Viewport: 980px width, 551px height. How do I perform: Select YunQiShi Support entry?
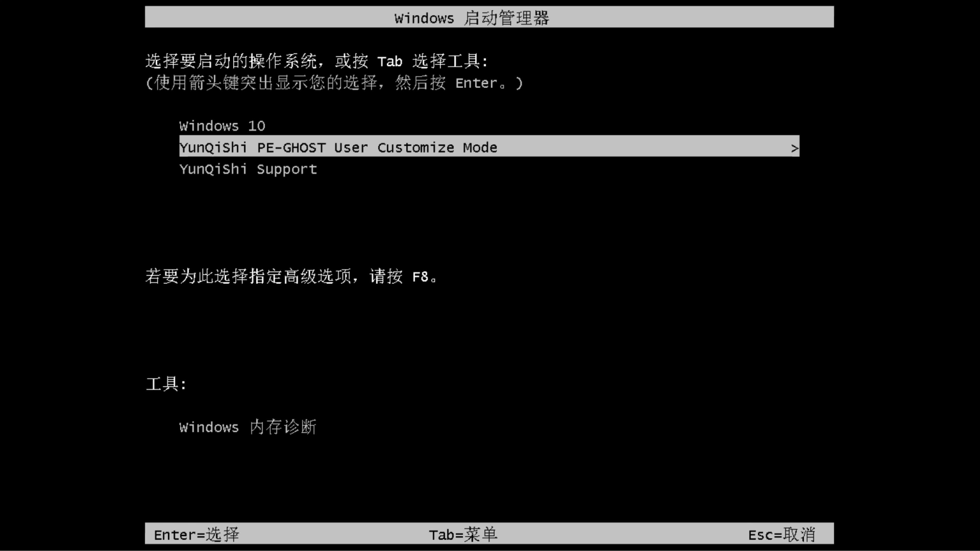pyautogui.click(x=248, y=169)
